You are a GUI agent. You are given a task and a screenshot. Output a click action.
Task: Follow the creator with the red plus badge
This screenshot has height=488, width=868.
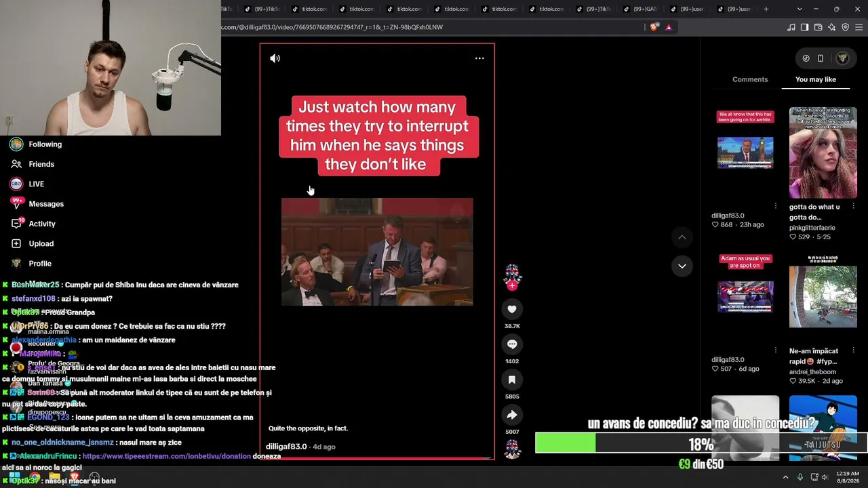[512, 286]
